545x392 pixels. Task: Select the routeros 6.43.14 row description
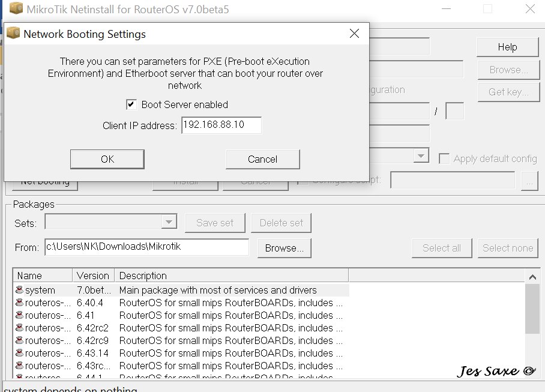click(x=231, y=353)
